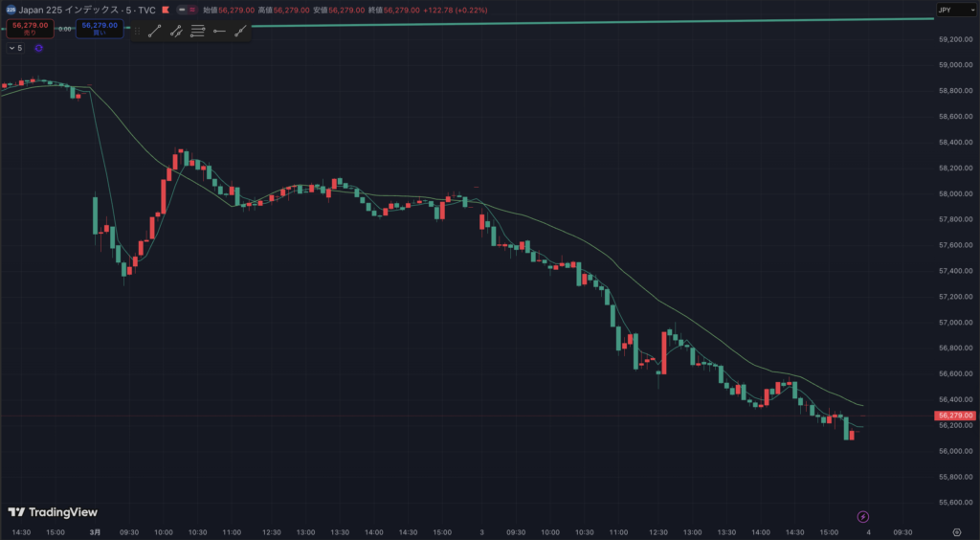The image size is (980, 540).
Task: Click the 3月 date marker on time axis
Action: [94, 531]
